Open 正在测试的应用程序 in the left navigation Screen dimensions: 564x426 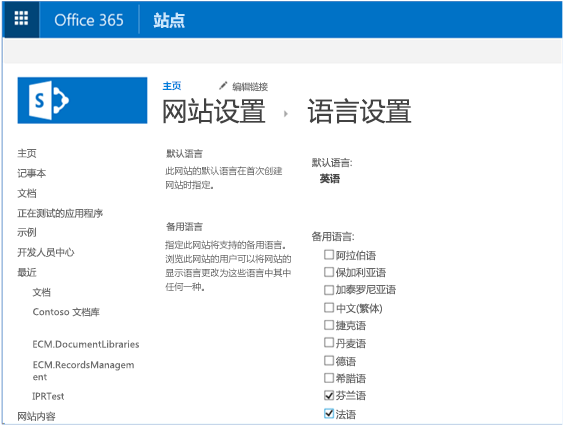coord(60,213)
